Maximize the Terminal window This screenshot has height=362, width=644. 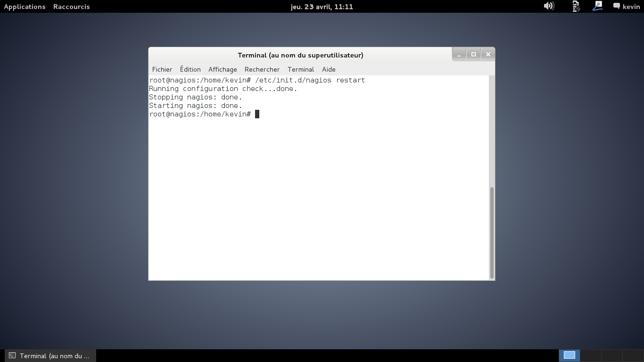tap(473, 55)
